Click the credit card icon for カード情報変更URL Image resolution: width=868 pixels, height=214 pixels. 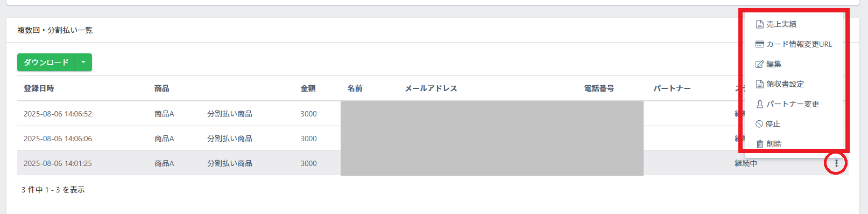click(759, 44)
